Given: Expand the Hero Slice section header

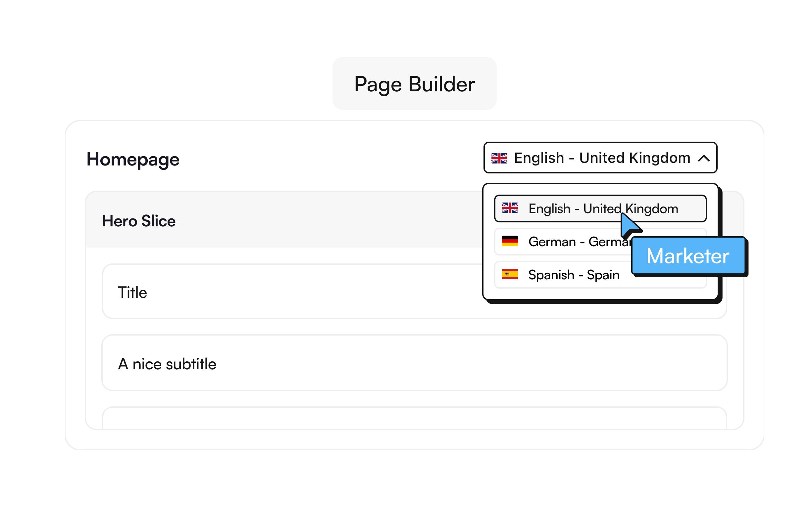Looking at the screenshot, I should (x=282, y=220).
